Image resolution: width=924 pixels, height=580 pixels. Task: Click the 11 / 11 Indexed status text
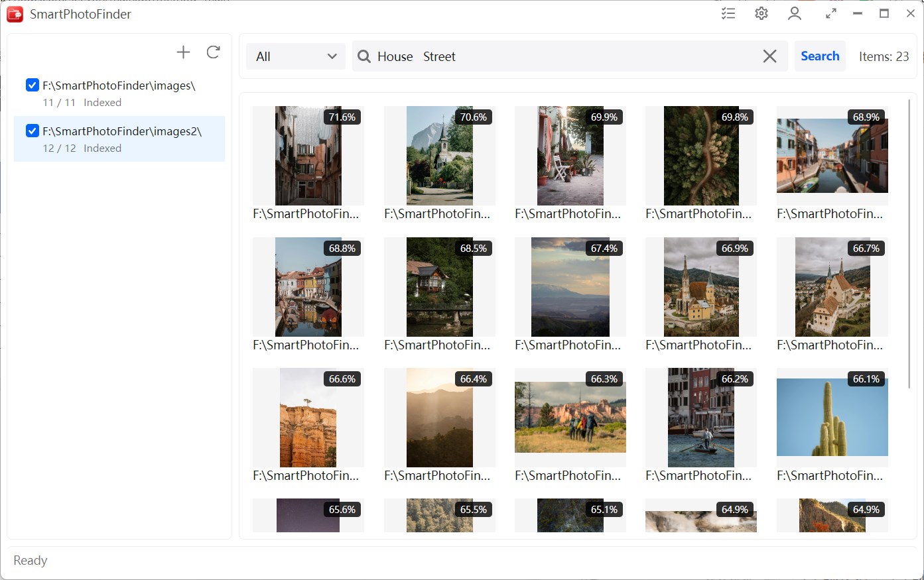click(x=82, y=103)
